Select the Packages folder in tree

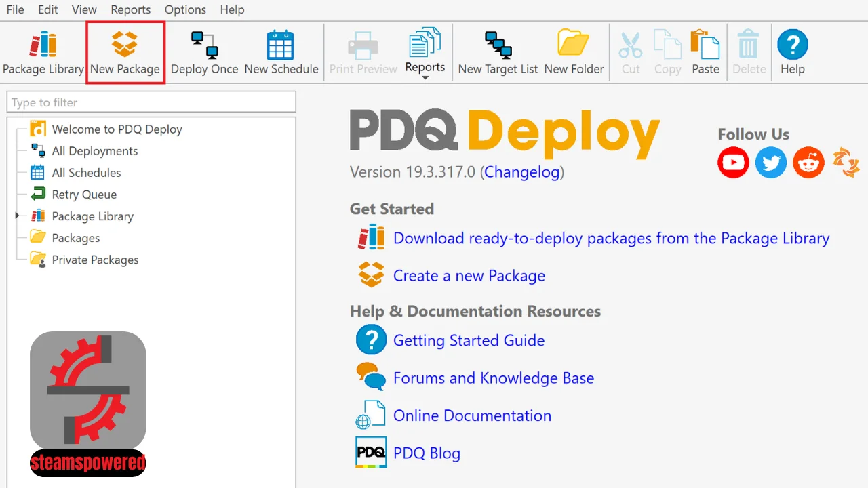coord(75,238)
